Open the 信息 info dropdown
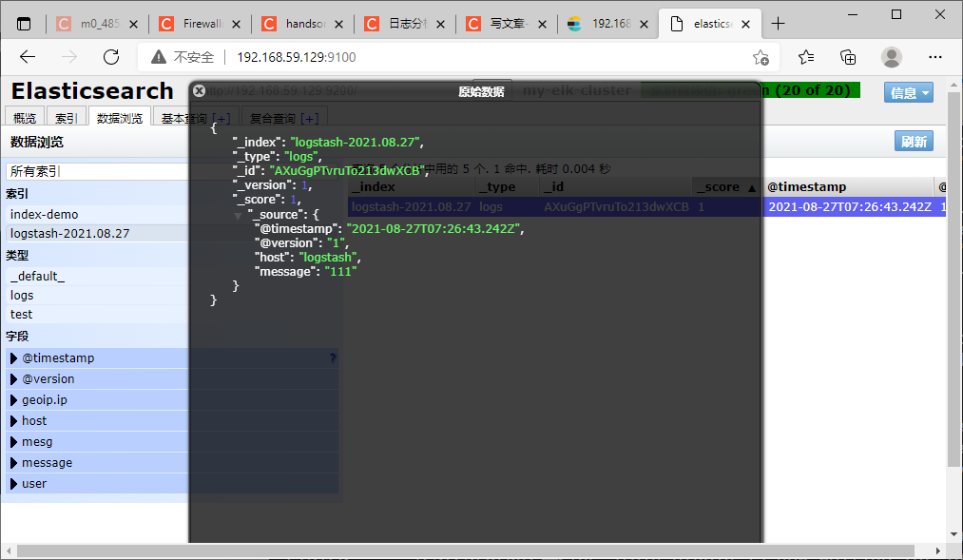This screenshot has width=963, height=560. coord(909,93)
